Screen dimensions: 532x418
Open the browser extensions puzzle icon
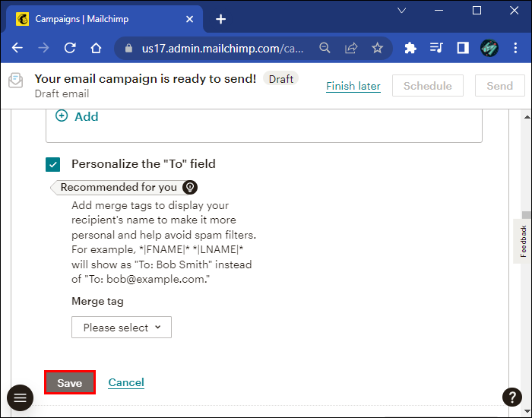410,48
